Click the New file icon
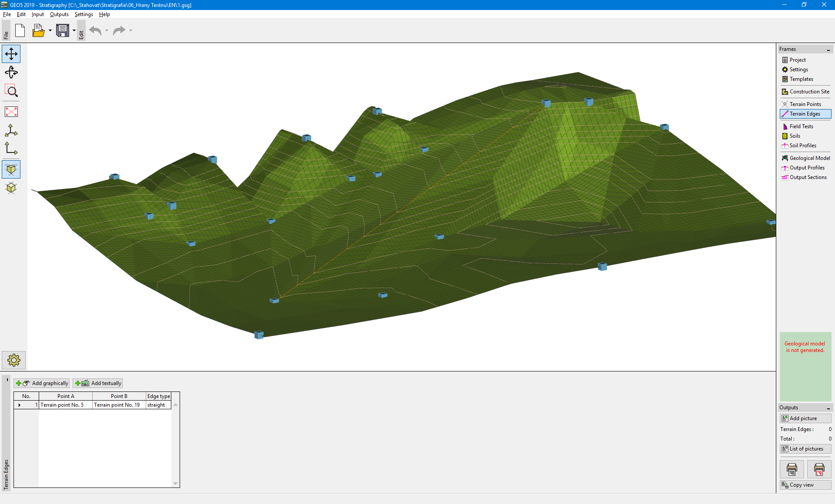Image resolution: width=835 pixels, height=504 pixels. pyautogui.click(x=20, y=30)
